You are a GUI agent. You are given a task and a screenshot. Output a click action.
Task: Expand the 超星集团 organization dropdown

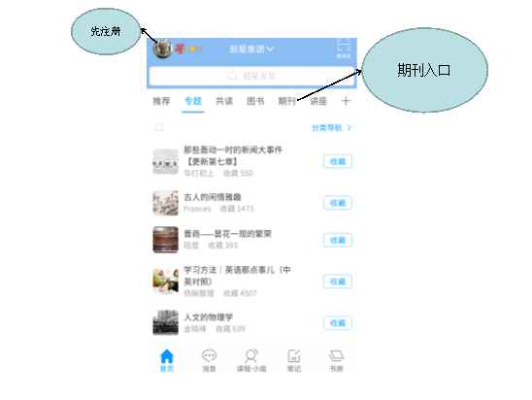pos(251,50)
